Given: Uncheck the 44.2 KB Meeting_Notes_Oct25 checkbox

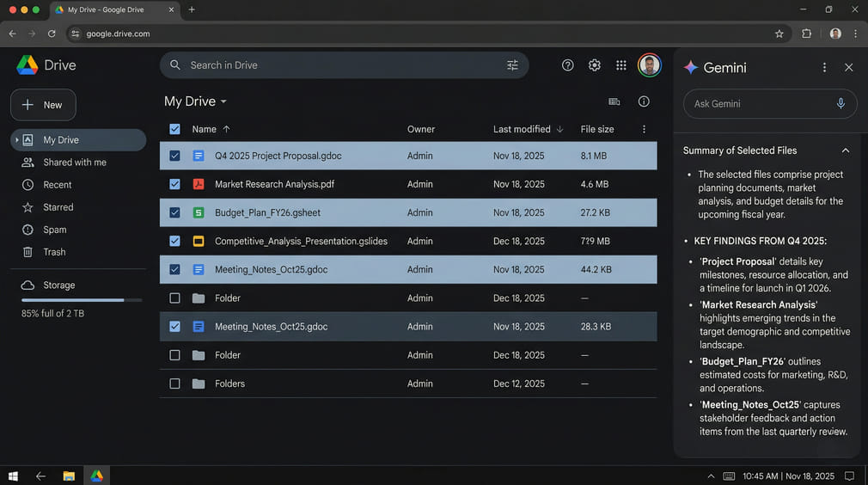Looking at the screenshot, I should click(174, 270).
